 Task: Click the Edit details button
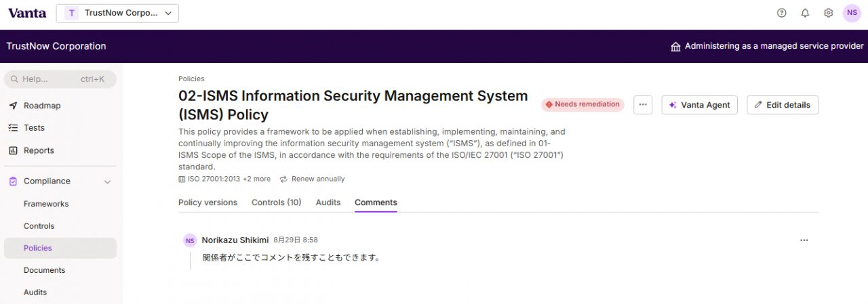point(783,105)
